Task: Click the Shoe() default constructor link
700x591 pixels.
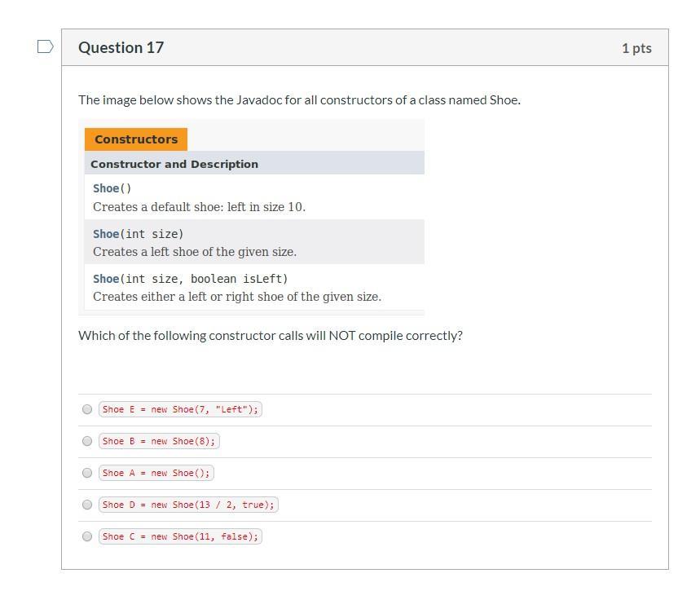Action: tap(106, 188)
